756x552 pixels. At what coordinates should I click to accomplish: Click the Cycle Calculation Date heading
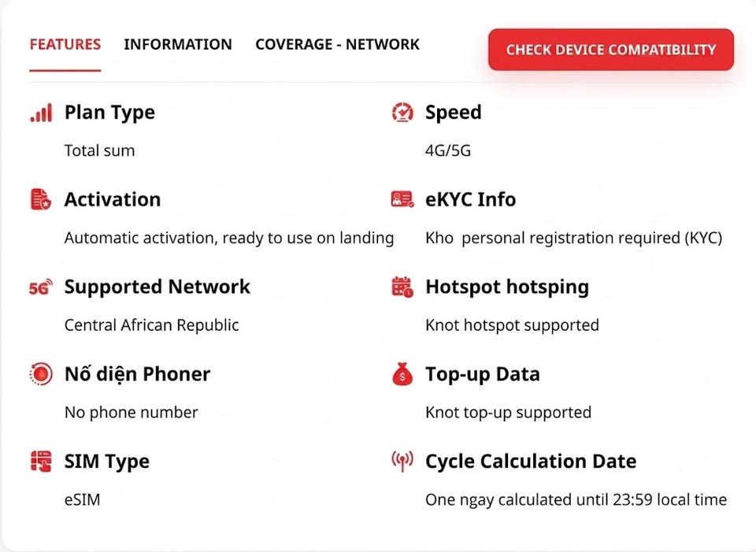pyautogui.click(x=531, y=461)
